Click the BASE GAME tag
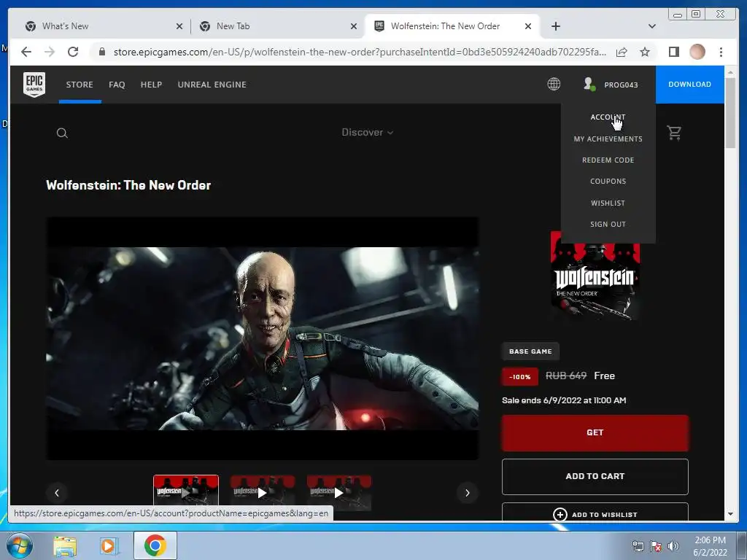The width and height of the screenshot is (747, 560). [x=530, y=351]
